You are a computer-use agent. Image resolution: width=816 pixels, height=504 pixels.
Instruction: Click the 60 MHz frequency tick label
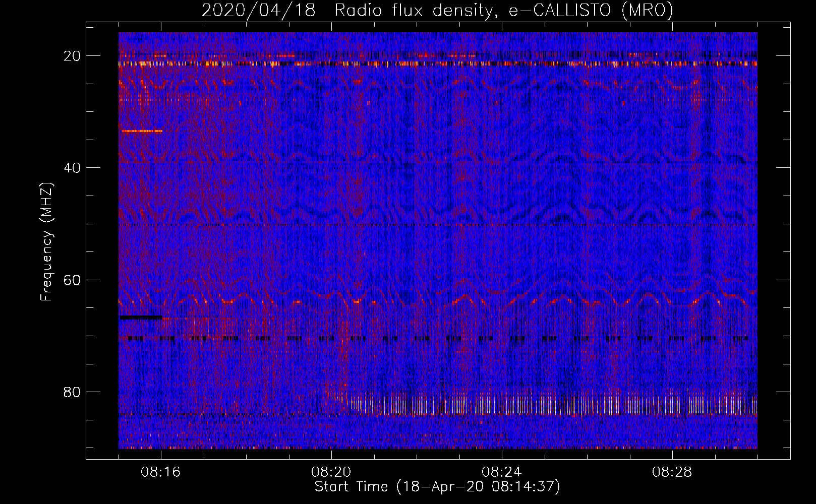tap(73, 280)
